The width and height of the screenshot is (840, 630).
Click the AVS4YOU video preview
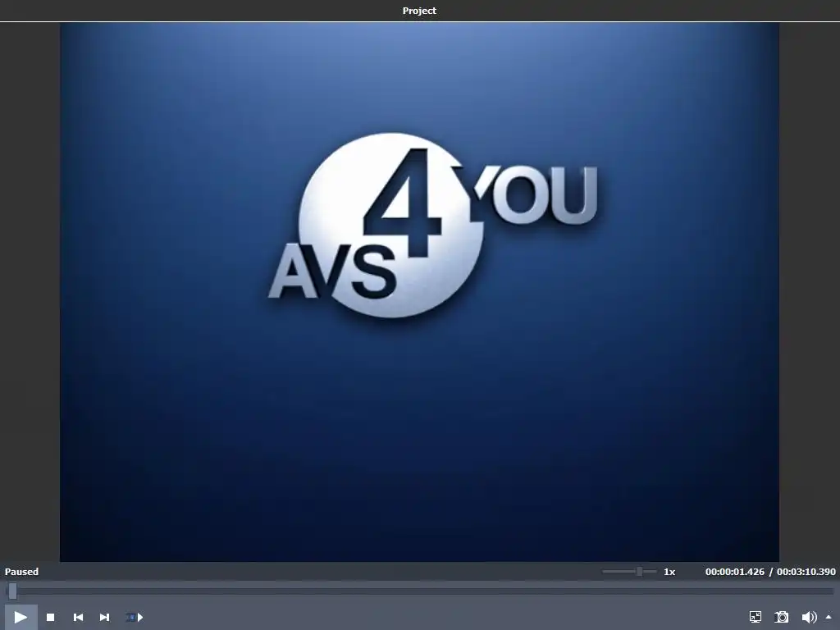[419, 292]
